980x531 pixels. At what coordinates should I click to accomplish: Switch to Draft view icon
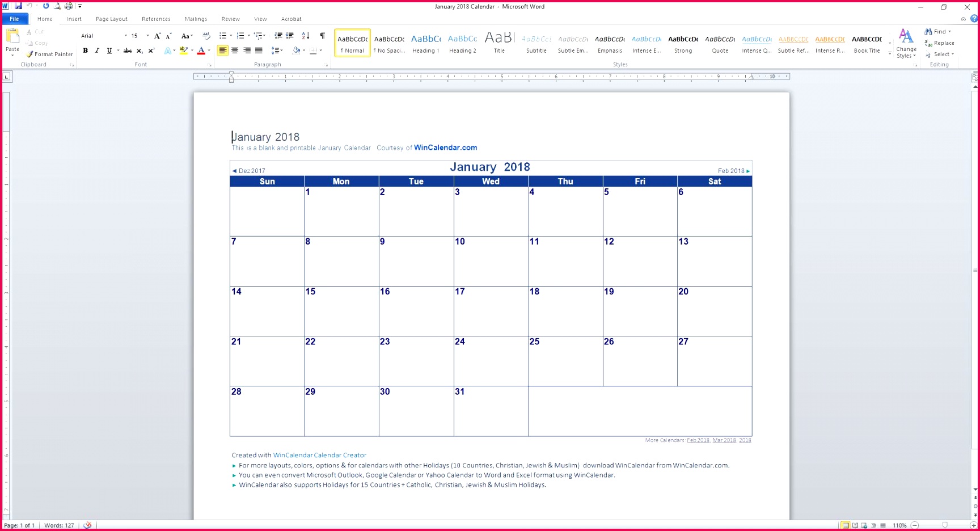[883, 525]
